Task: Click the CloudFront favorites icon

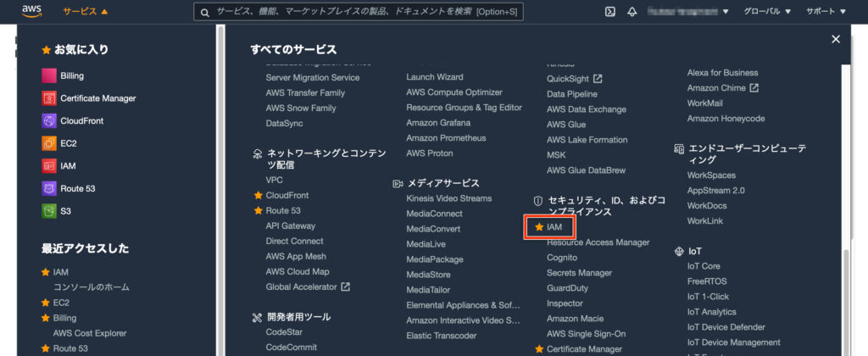Action: click(x=49, y=120)
